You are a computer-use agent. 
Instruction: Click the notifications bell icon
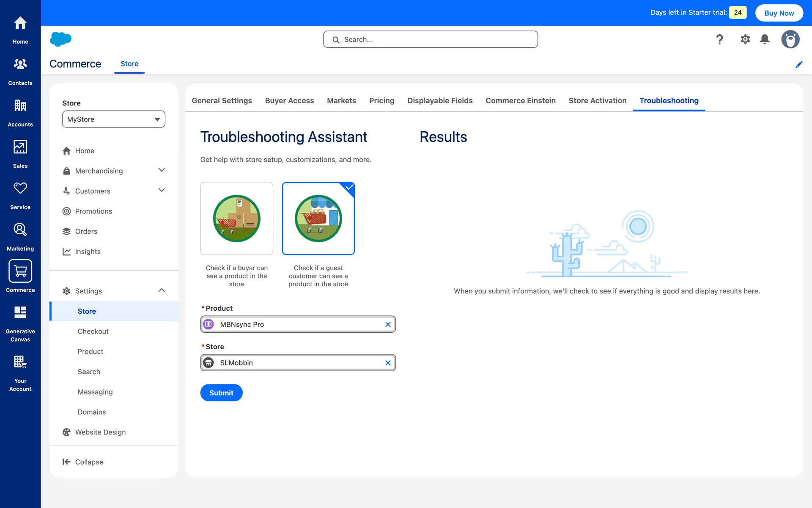[x=765, y=39]
